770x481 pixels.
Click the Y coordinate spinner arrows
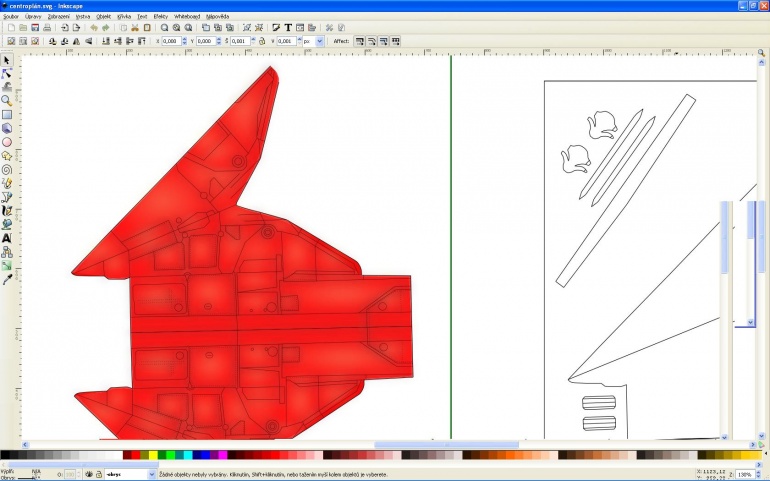tap(219, 41)
